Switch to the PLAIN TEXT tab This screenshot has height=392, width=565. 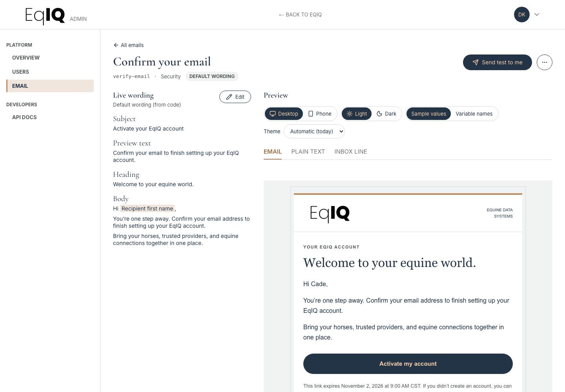[x=308, y=152]
